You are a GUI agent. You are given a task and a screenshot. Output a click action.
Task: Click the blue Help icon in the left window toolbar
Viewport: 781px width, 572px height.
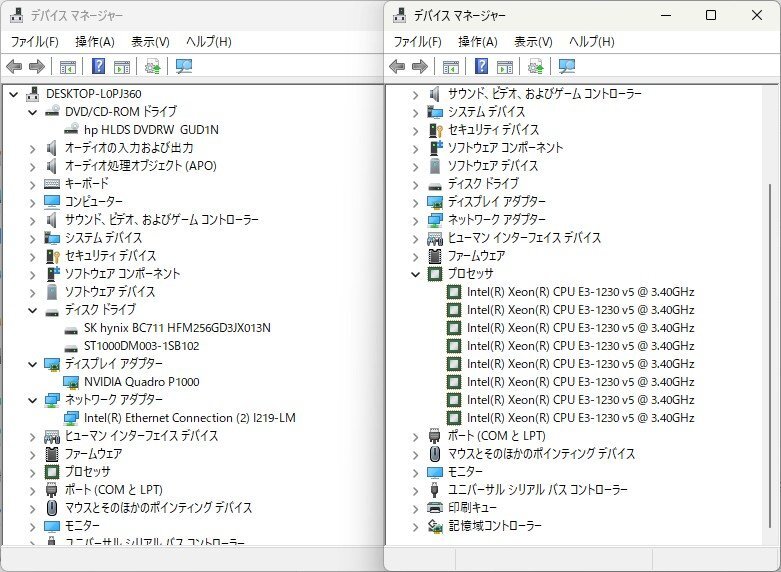98,67
